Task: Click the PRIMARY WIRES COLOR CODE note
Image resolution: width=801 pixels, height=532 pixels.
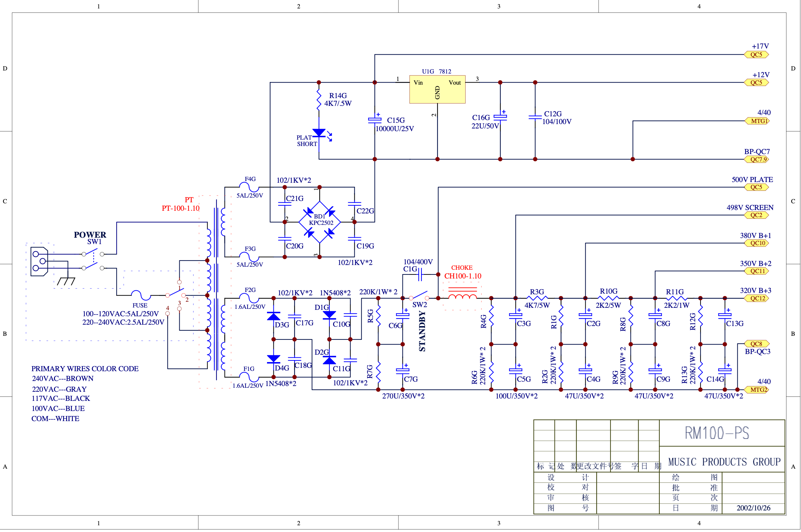Action: click(x=85, y=369)
